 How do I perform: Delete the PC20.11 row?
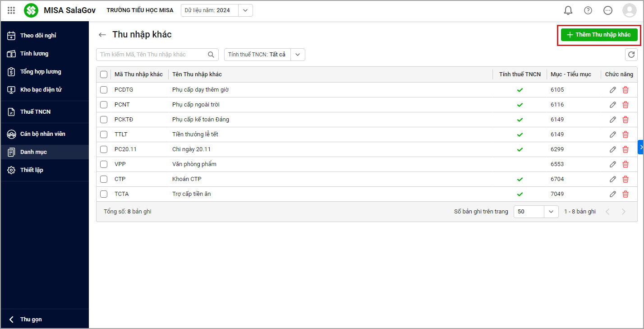(x=626, y=149)
